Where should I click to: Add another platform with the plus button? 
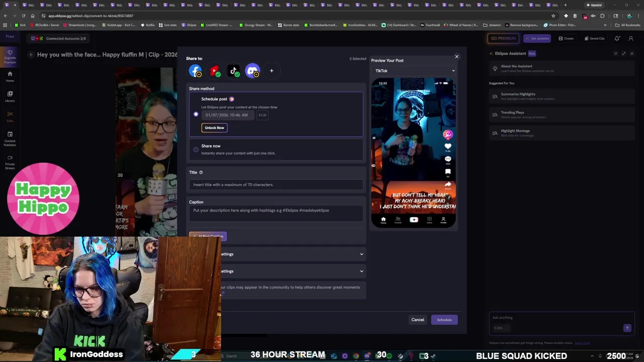[x=272, y=71]
